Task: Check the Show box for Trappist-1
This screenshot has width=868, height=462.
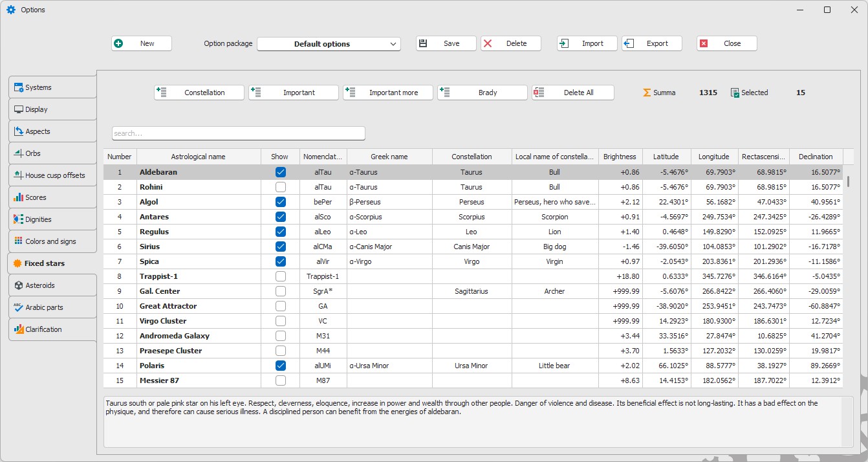Action: point(280,276)
